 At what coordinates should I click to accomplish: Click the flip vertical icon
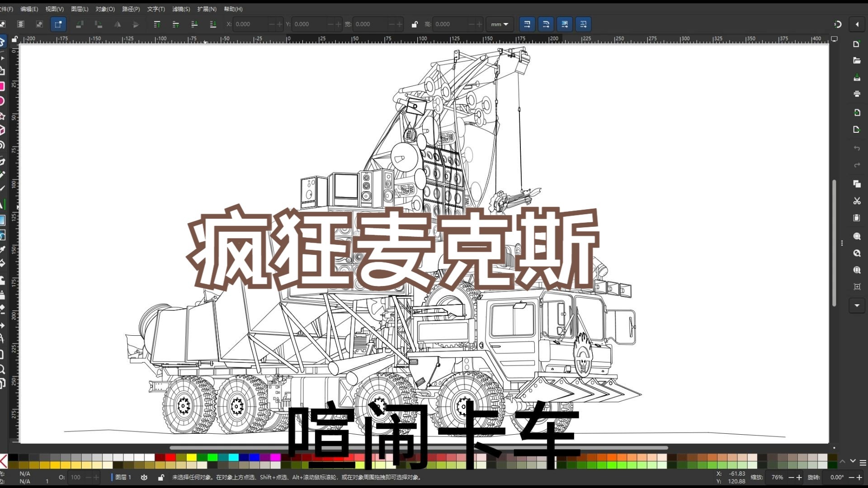click(136, 24)
